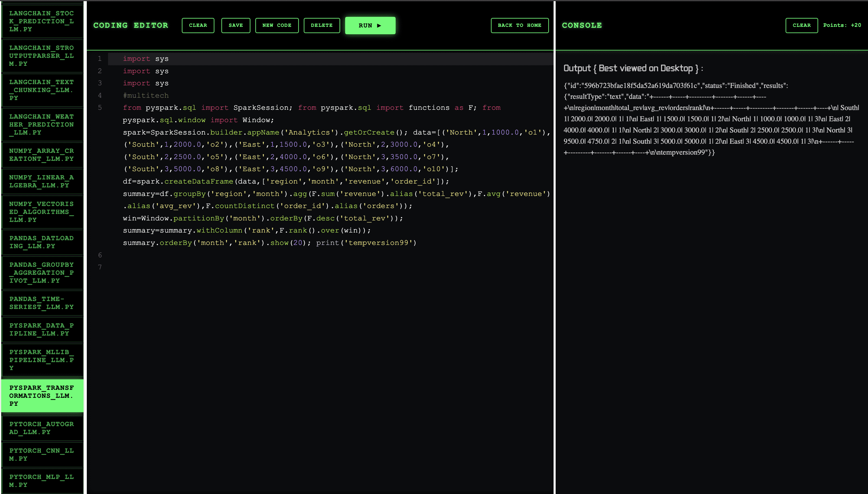Open NUMPY_ARRAY_CREATIONT_LLM.PY file
868x494 pixels.
[42, 155]
